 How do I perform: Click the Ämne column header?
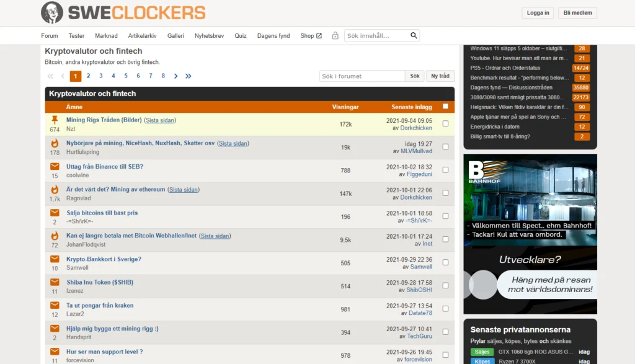point(74,107)
